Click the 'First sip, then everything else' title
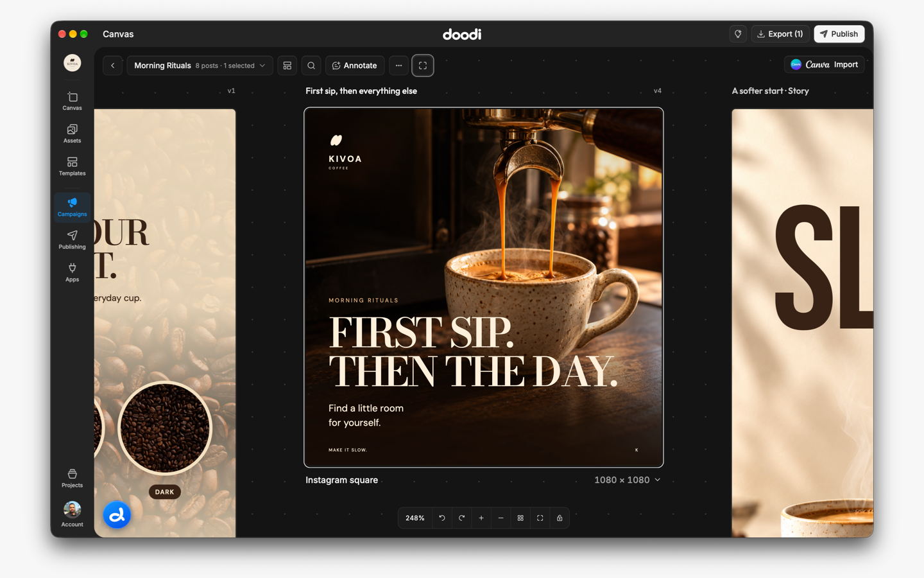The image size is (924, 578). [361, 91]
